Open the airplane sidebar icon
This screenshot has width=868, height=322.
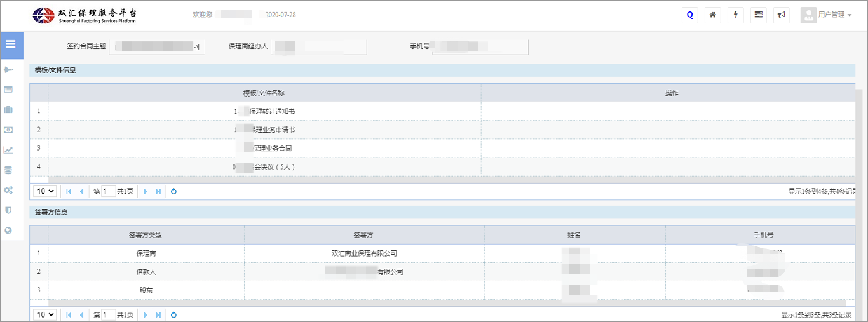coord(8,69)
